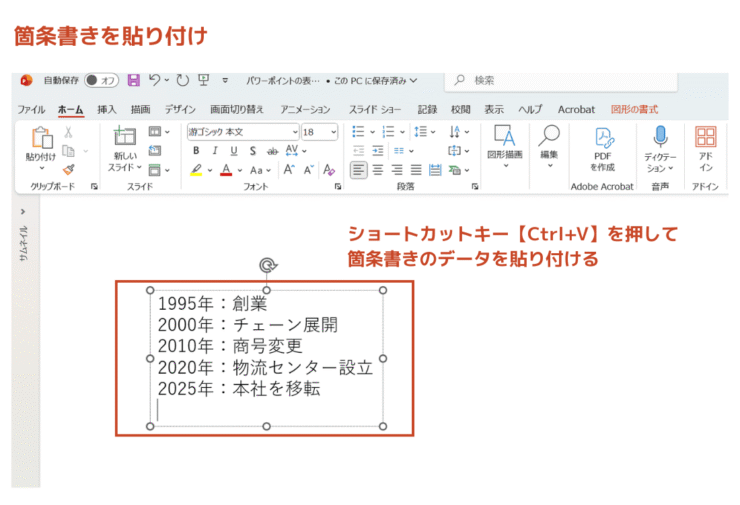Click the Save floppy disk icon

[134, 80]
